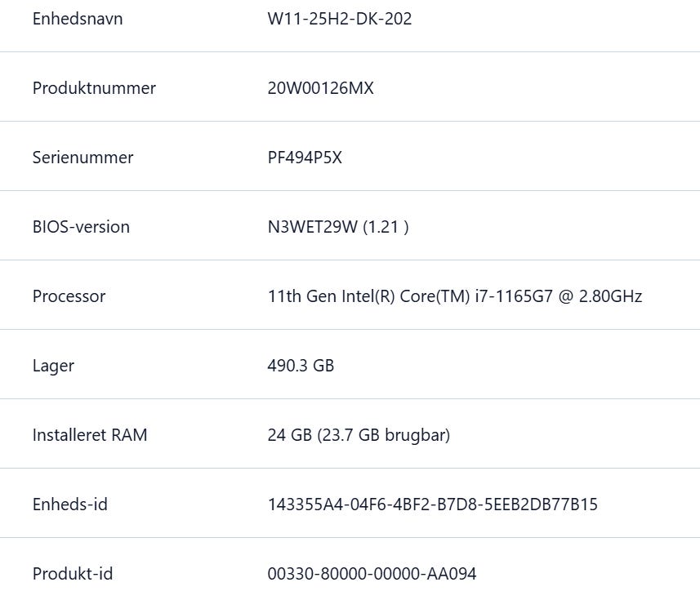Image resolution: width=700 pixels, height=600 pixels.
Task: Click the Enheds-id label
Action: coord(70,504)
